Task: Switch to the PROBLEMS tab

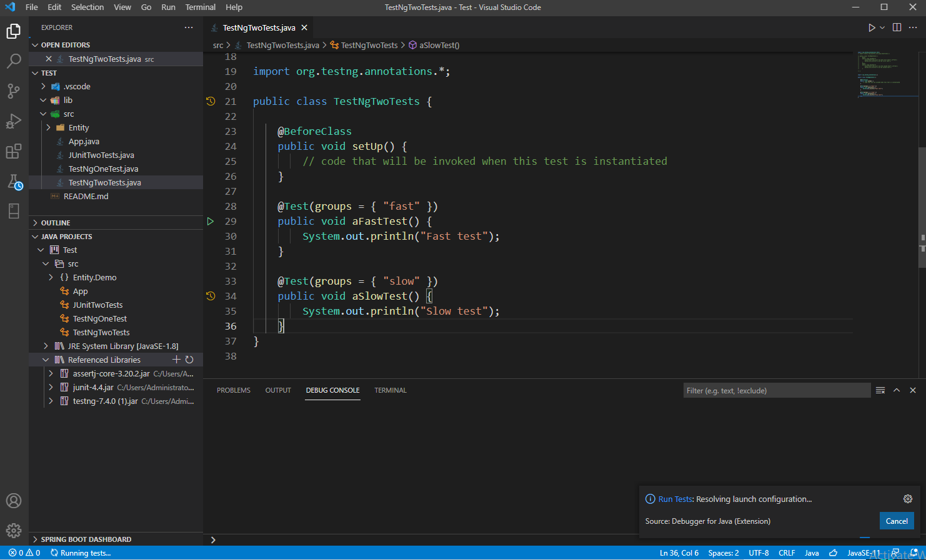Action: pos(234,390)
